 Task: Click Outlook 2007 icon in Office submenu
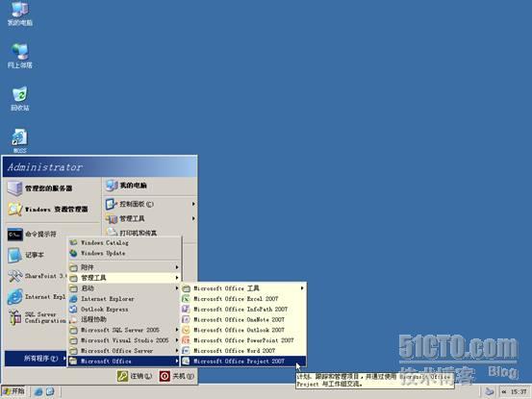click(x=186, y=330)
